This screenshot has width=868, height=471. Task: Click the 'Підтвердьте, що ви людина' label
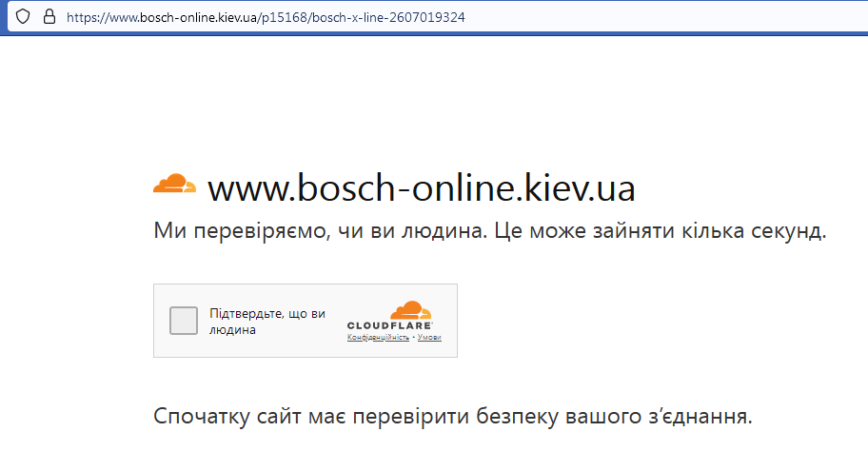[x=267, y=322]
